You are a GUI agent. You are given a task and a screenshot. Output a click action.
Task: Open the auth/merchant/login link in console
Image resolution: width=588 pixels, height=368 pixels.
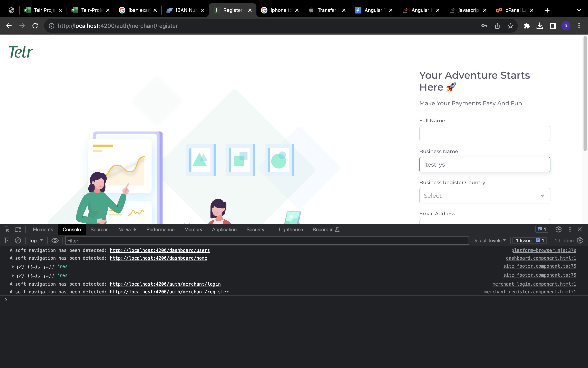click(x=165, y=284)
